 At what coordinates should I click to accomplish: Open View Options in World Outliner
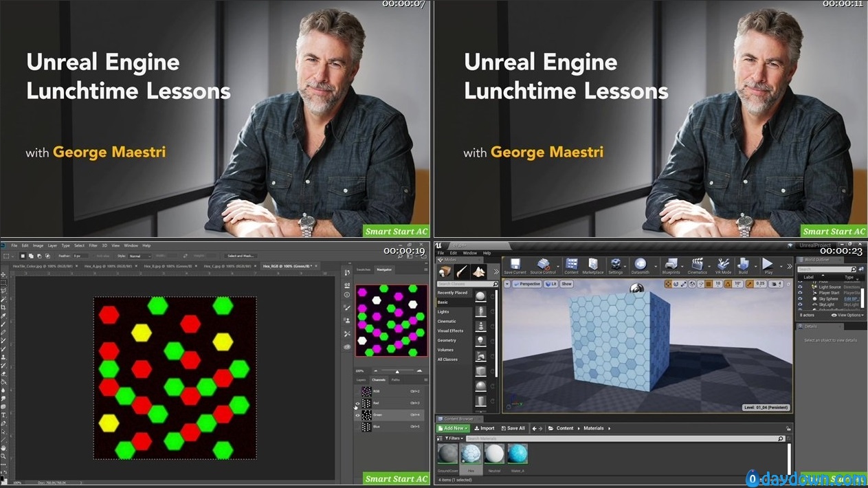click(x=847, y=315)
